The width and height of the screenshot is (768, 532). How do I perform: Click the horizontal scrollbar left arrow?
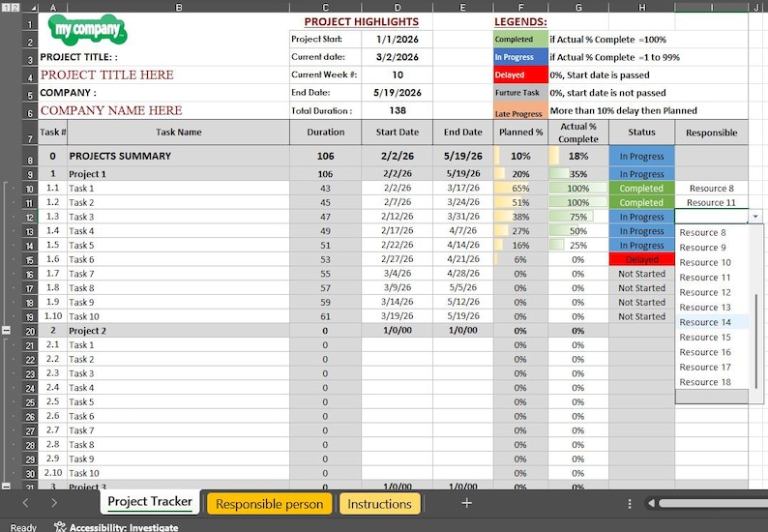pyautogui.click(x=651, y=503)
